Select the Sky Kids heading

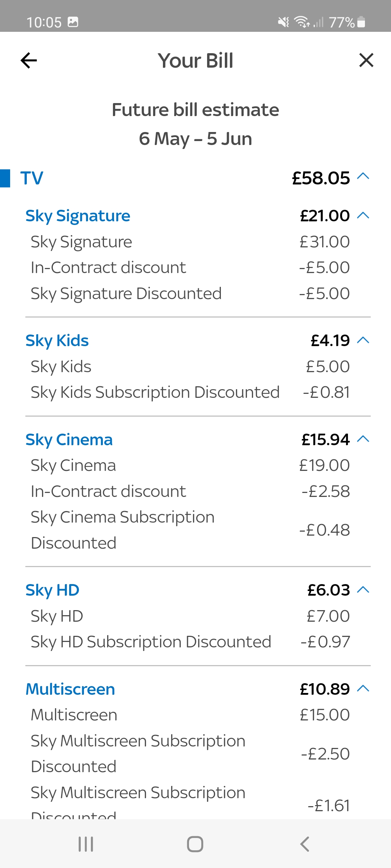(57, 340)
